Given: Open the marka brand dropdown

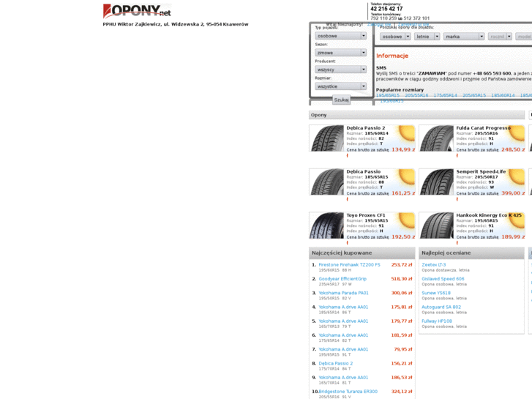Looking at the screenshot, I should point(464,37).
